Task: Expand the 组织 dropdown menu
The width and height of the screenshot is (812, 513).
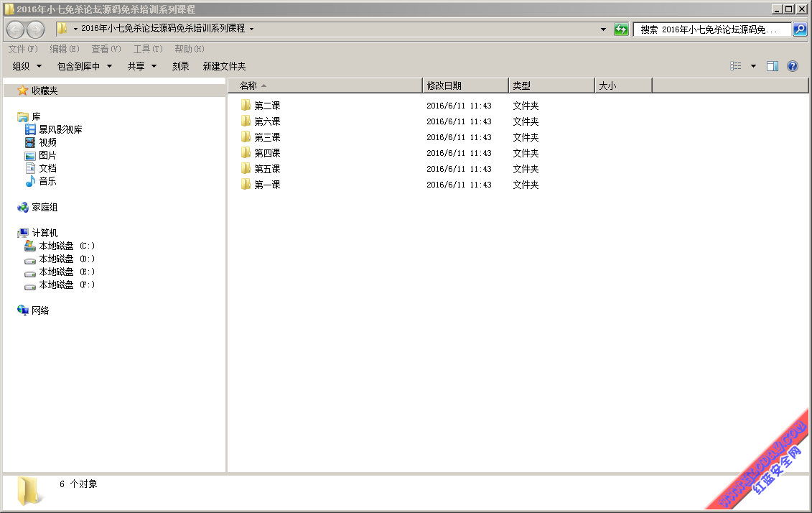Action: click(27, 66)
